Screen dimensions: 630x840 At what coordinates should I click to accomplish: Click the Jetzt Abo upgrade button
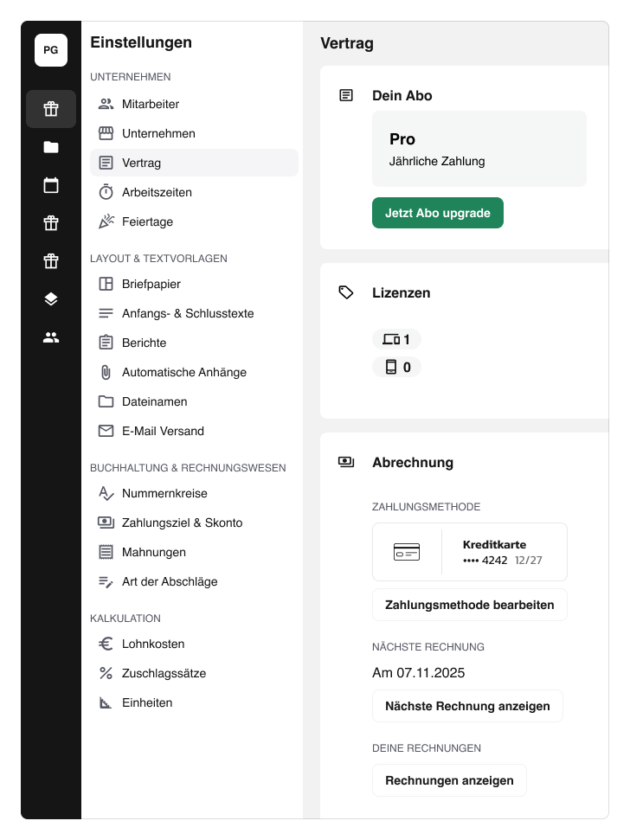(x=438, y=213)
